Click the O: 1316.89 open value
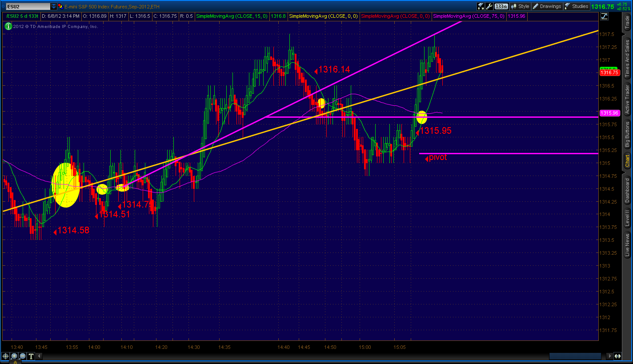Screen dimensions: 633x364 point(95,16)
